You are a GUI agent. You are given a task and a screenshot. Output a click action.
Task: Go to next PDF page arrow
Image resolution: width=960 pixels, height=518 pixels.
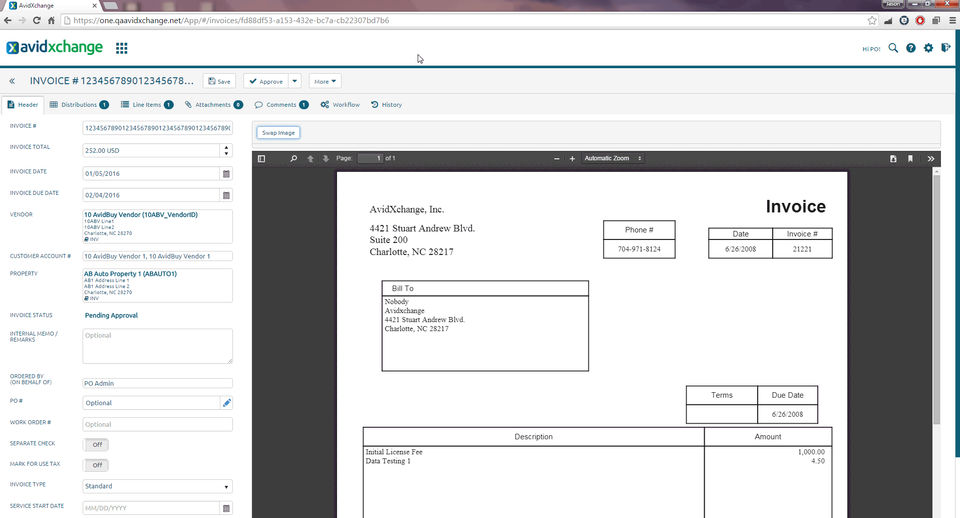tap(326, 159)
